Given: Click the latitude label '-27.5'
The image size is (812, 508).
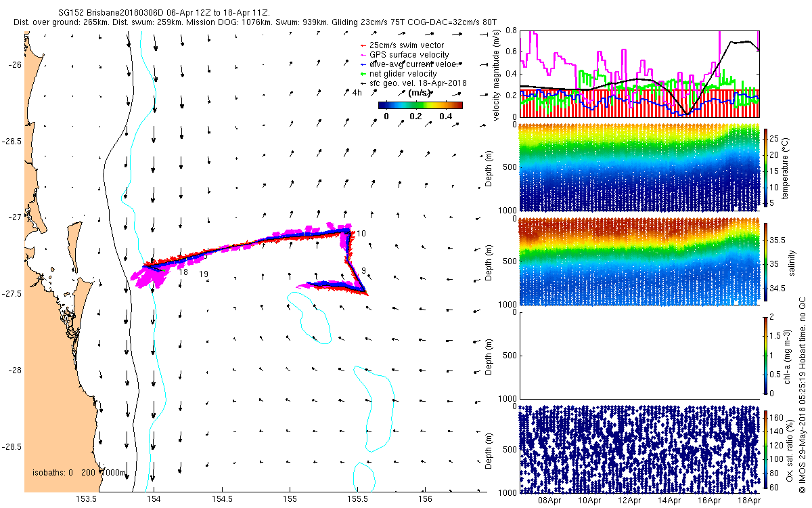Looking at the screenshot, I should click(x=12, y=294).
